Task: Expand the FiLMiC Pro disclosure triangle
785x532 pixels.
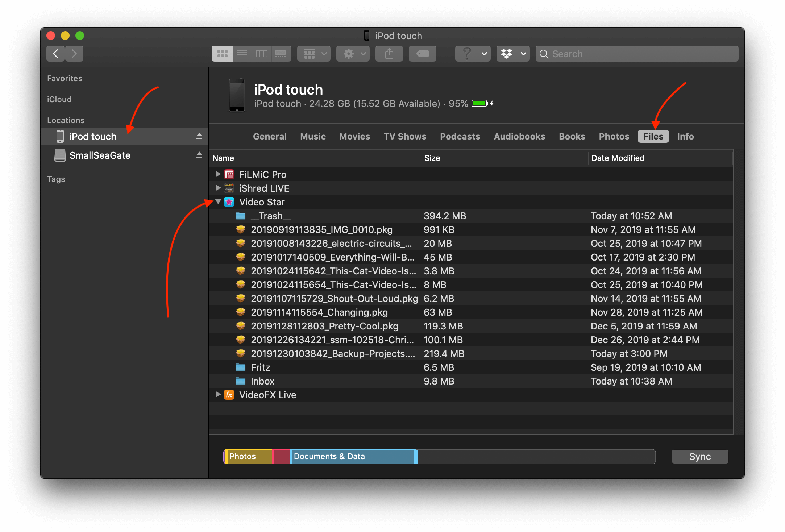Action: (220, 174)
